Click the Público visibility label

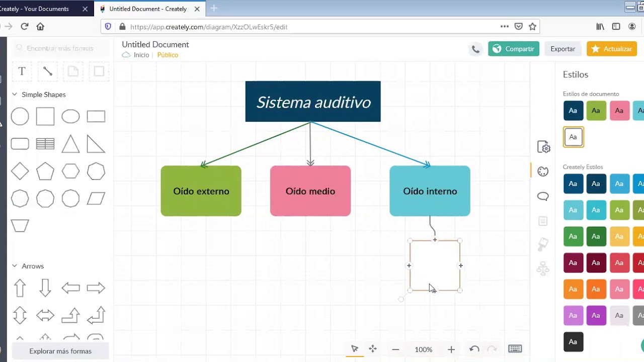click(168, 55)
